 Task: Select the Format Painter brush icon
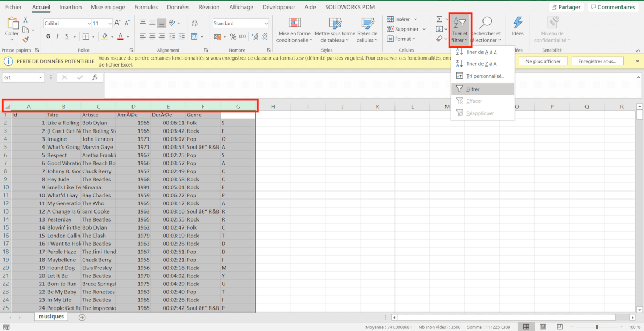26,39
